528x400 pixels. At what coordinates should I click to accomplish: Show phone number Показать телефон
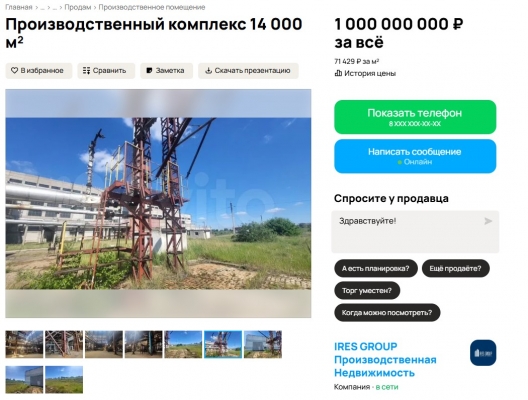click(415, 117)
